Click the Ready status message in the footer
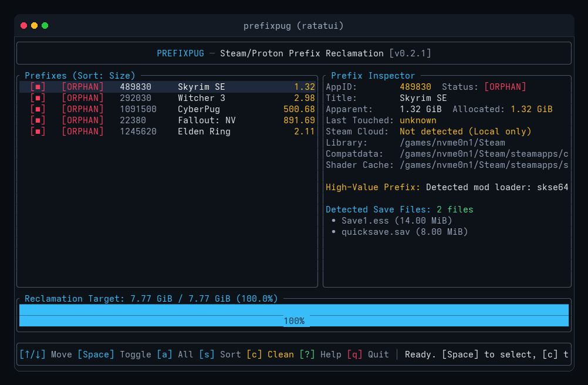 [486, 354]
